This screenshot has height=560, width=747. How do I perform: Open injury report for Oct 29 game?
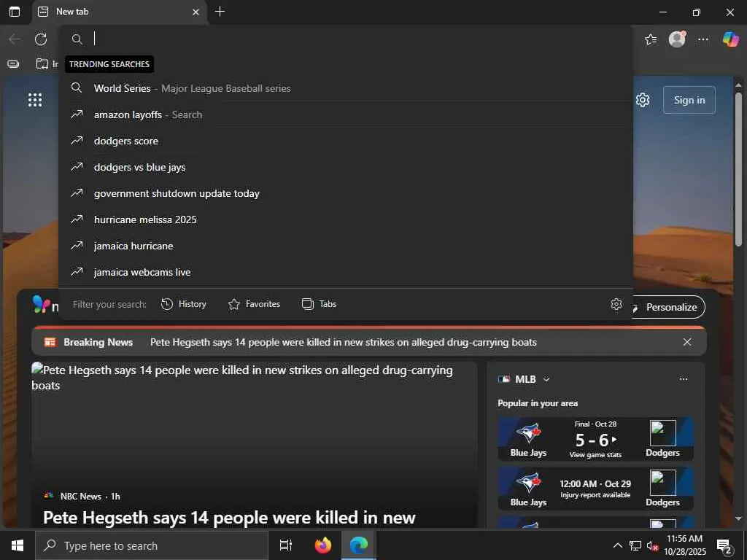[x=595, y=495]
